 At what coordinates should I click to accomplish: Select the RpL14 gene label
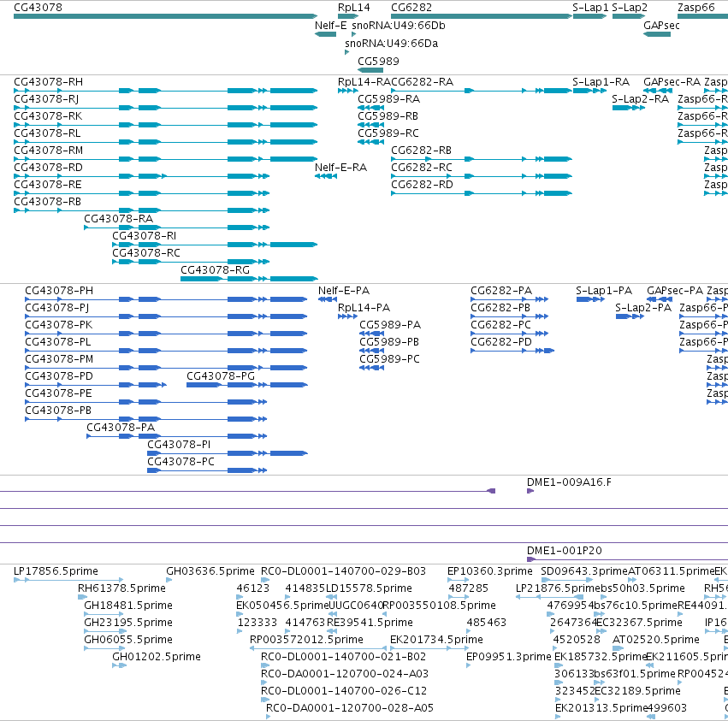(354, 8)
